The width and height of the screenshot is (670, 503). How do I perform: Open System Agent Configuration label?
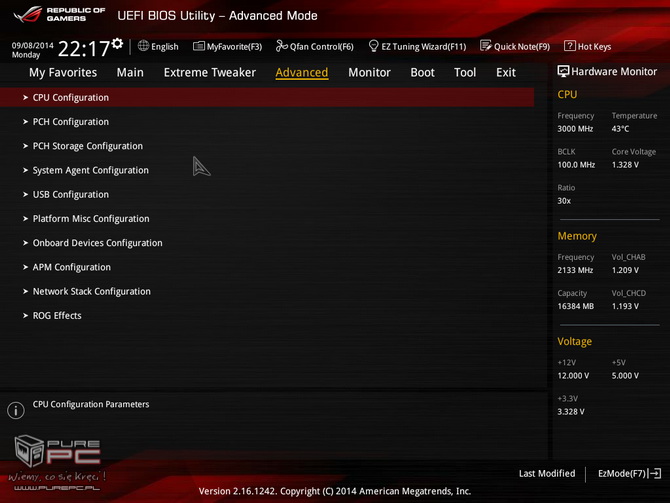(x=91, y=170)
